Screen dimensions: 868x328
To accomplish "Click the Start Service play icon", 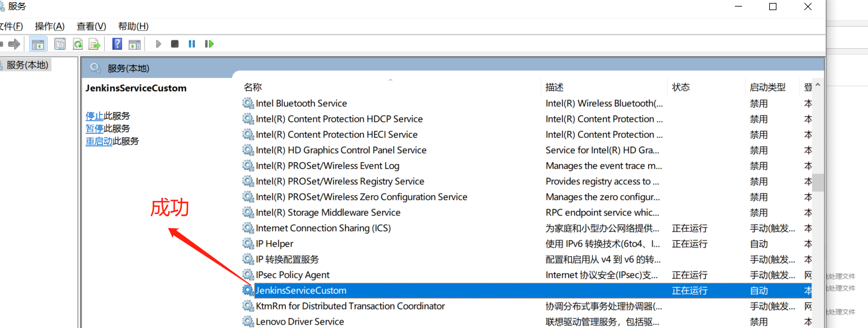I will click(158, 44).
